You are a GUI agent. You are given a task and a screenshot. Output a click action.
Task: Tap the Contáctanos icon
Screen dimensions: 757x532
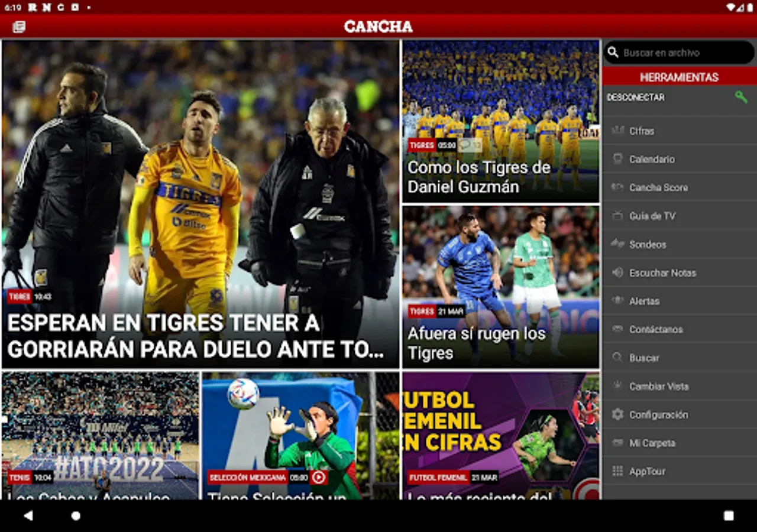click(617, 329)
